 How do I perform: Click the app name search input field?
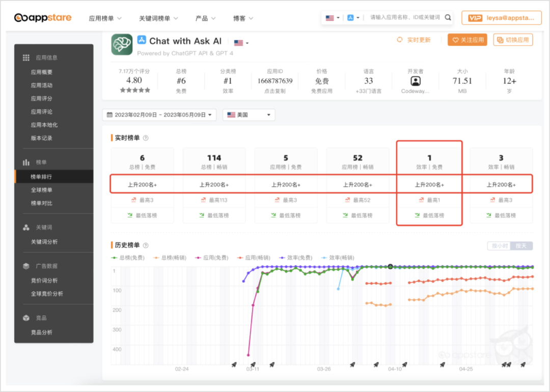(405, 17)
